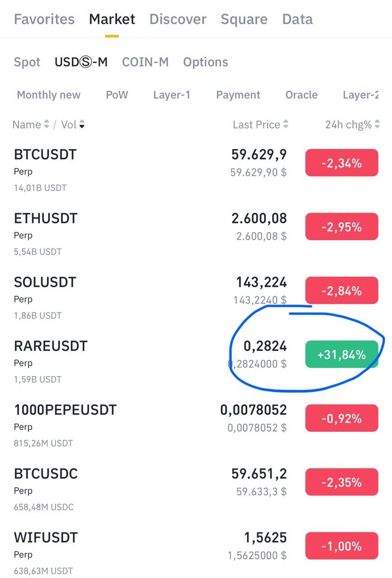Viewport: 392px width, 578px height.
Task: Open the 1000PEPEUSDT perpetual row
Action: tap(135, 424)
